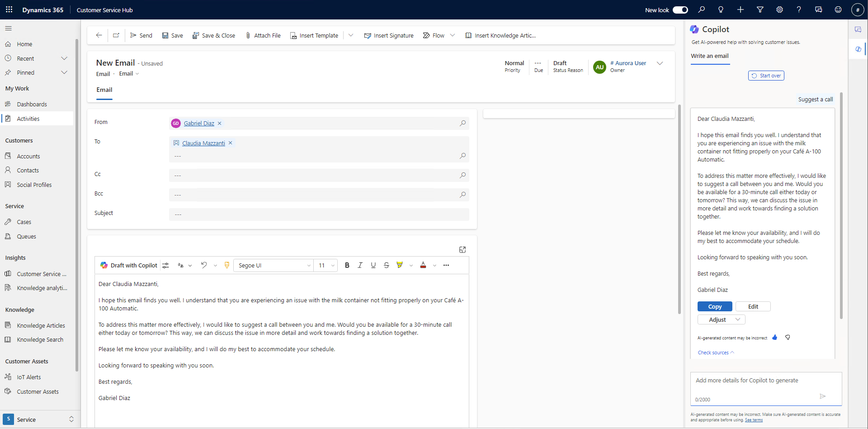Click the plus quick create icon
This screenshot has height=429, width=868.
741,10
